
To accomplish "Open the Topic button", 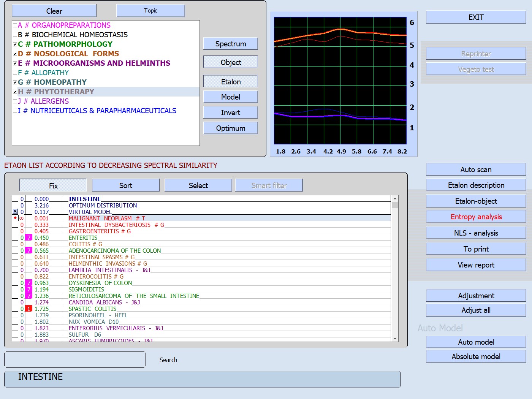I will pyautogui.click(x=150, y=11).
